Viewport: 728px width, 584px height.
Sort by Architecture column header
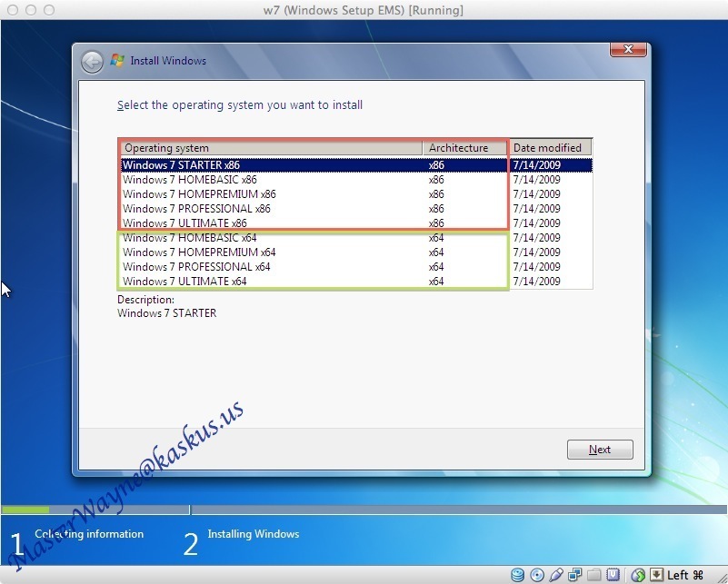(464, 148)
